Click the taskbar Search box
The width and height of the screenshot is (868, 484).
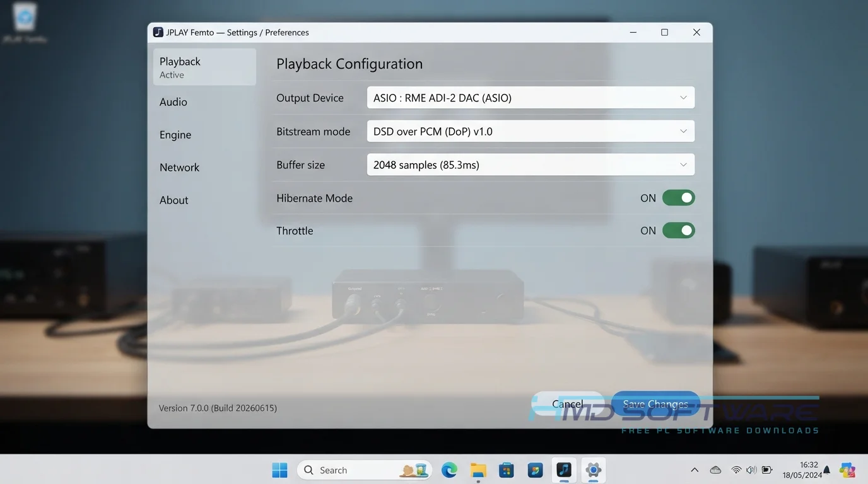(x=364, y=470)
